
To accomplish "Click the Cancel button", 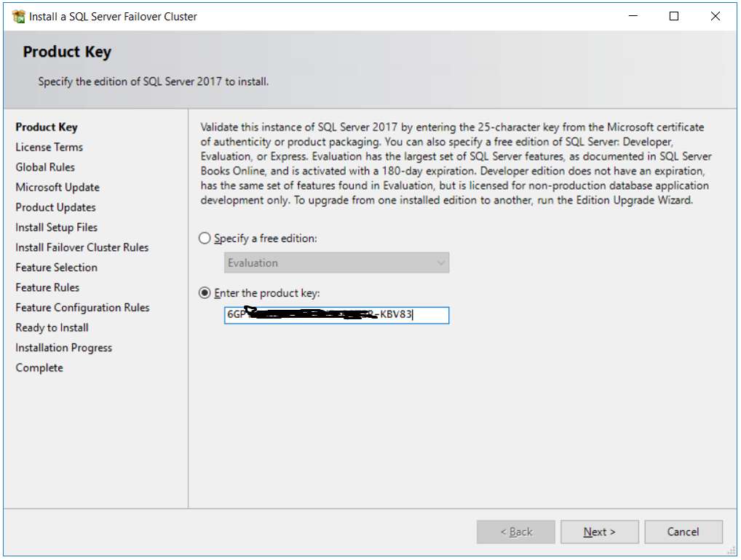I will pos(683,532).
